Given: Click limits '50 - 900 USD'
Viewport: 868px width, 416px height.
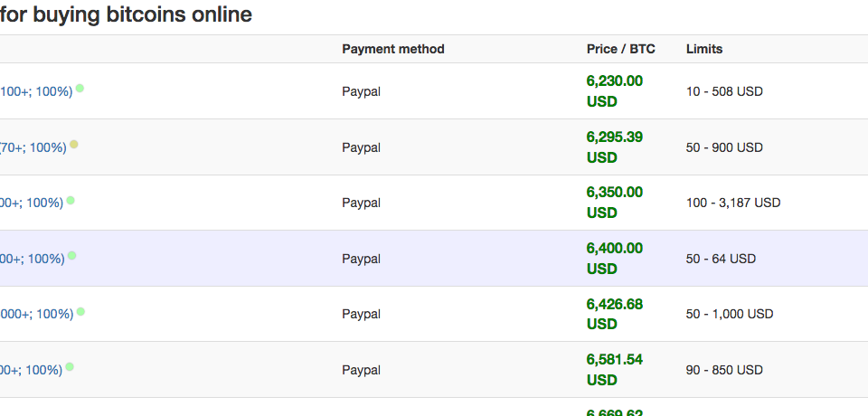Looking at the screenshot, I should [724, 148].
